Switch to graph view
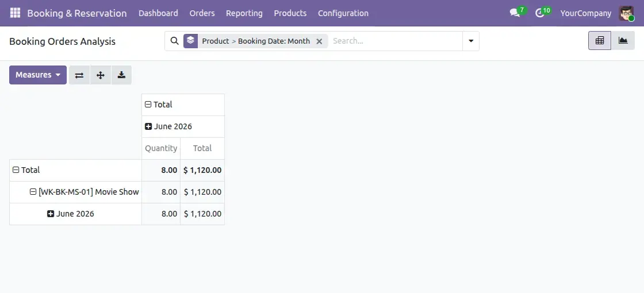644x293 pixels. tap(623, 41)
